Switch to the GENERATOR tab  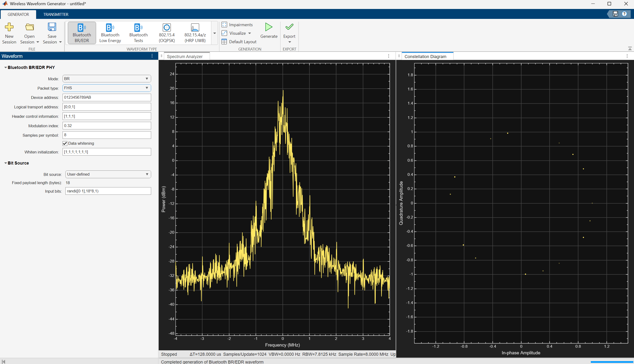point(18,14)
